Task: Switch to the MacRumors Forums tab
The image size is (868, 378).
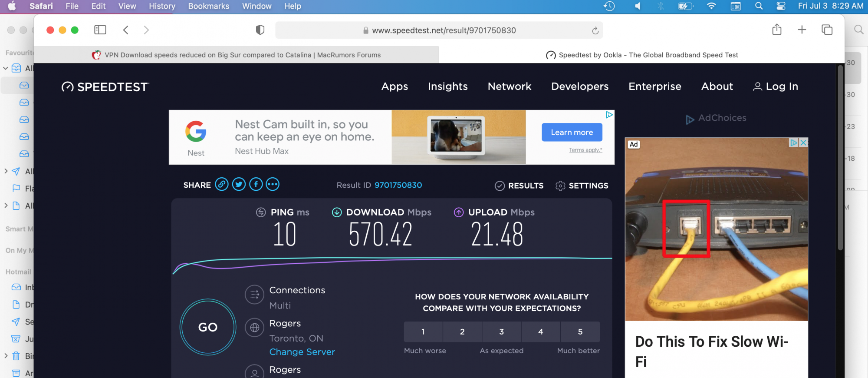Action: 237,55
